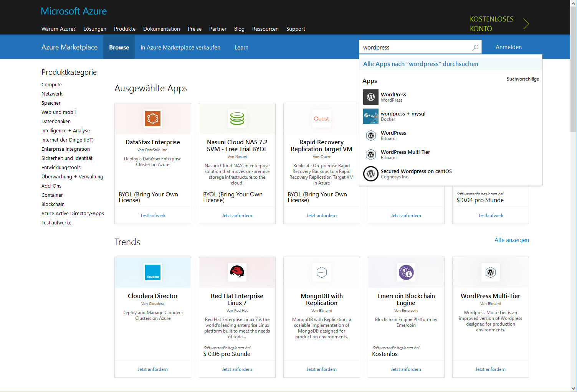Select Überwachung + Verwaltung category

coord(72,177)
